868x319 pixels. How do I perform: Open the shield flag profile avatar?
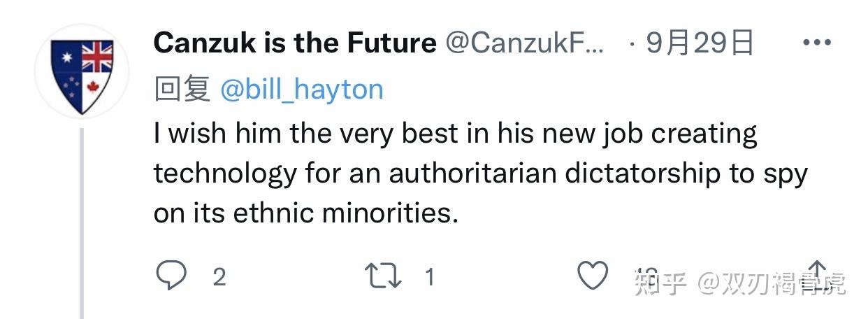[x=81, y=71]
